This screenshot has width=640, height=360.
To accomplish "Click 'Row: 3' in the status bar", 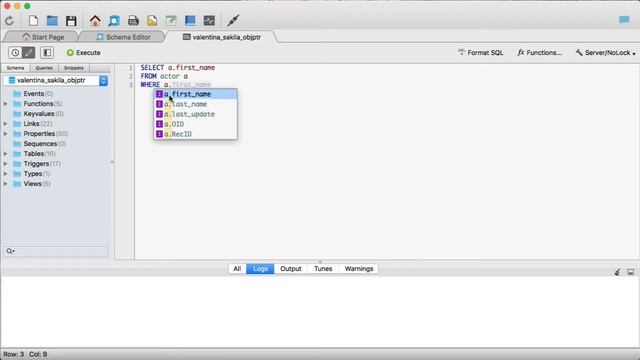I will [13, 354].
